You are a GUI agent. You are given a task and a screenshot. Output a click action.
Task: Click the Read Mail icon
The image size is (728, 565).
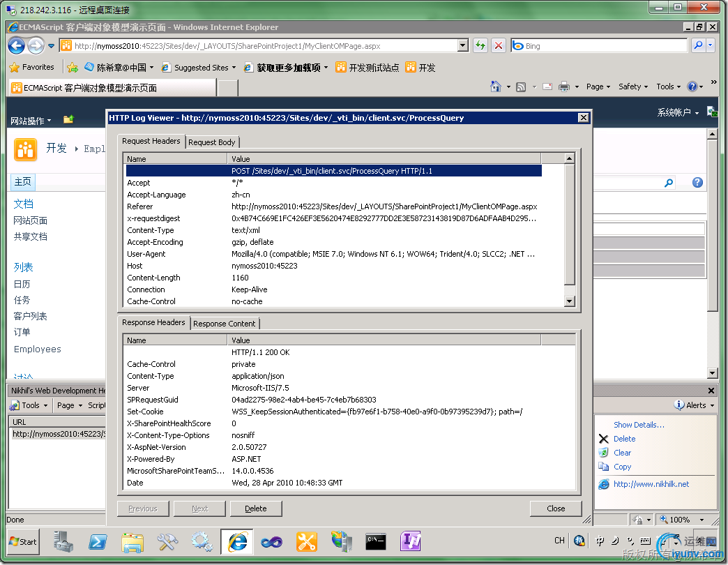pyautogui.click(x=547, y=86)
